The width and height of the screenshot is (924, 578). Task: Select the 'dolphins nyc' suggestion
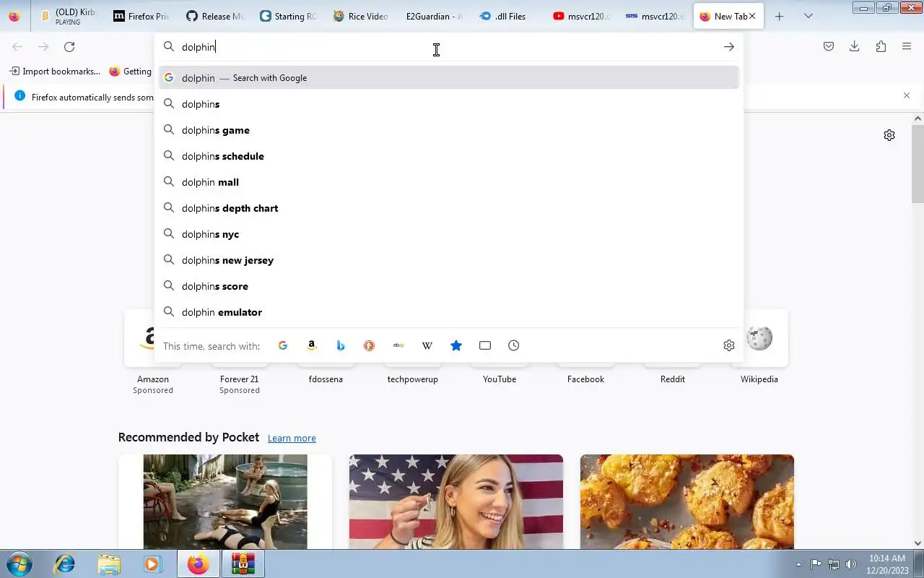click(x=449, y=234)
